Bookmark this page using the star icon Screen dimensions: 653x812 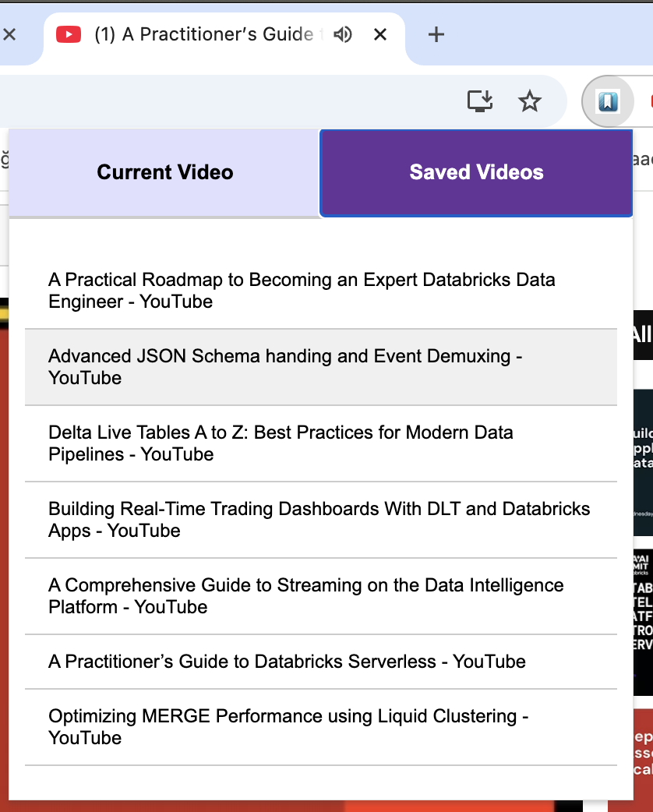[531, 101]
